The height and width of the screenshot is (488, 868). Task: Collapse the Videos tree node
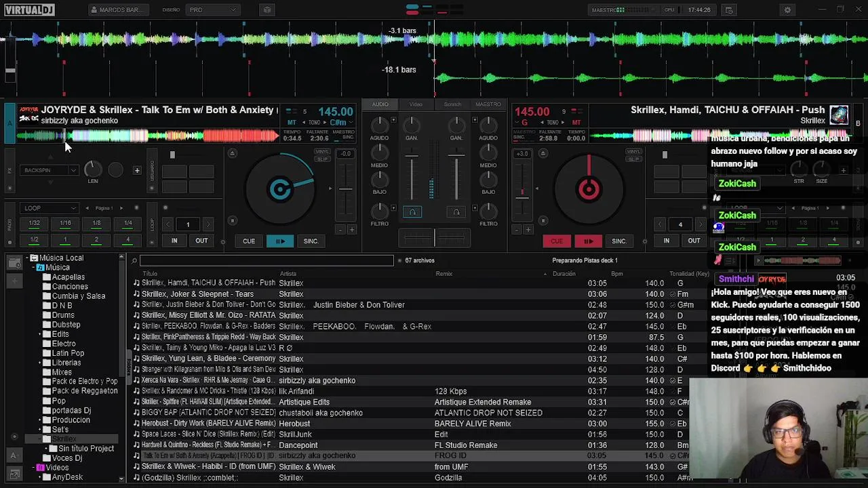click(x=33, y=468)
